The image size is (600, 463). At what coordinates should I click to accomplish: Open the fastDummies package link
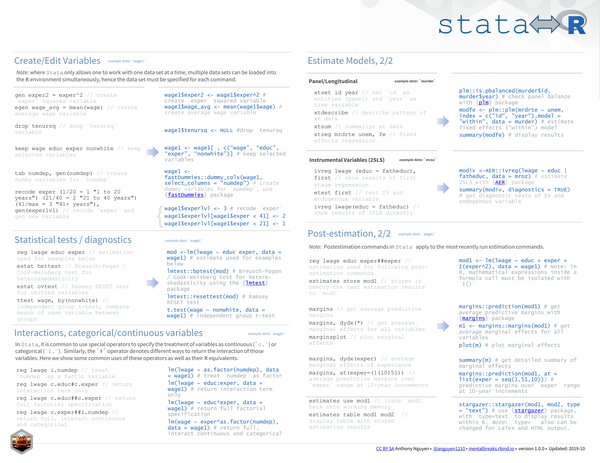pyautogui.click(x=186, y=195)
